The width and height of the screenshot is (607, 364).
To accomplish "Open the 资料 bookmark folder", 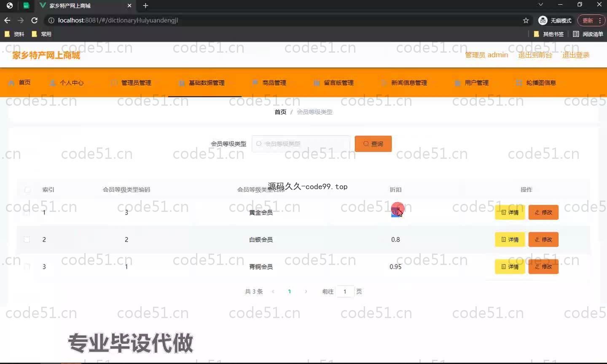I will pos(14,34).
